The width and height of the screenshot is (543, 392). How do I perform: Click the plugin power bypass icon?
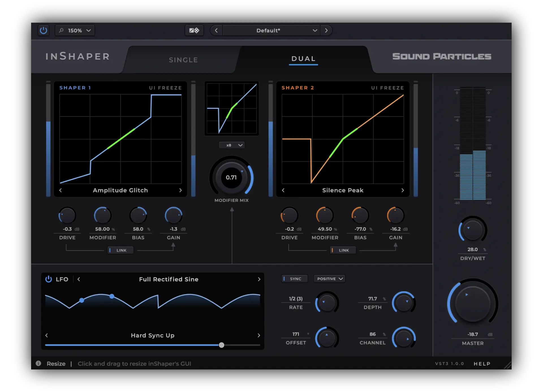43,30
